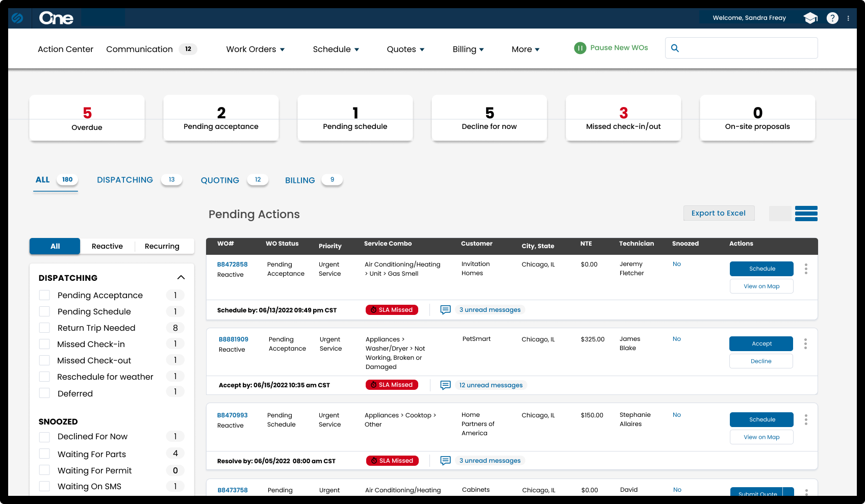Check the Waiting On SMS filter
Image resolution: width=865 pixels, height=504 pixels.
coord(45,486)
